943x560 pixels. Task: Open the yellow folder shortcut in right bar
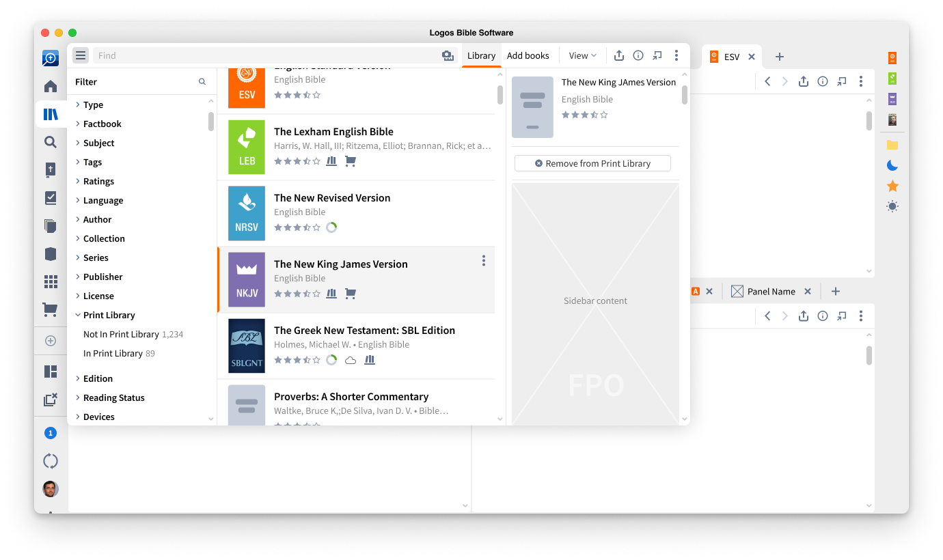[892, 145]
